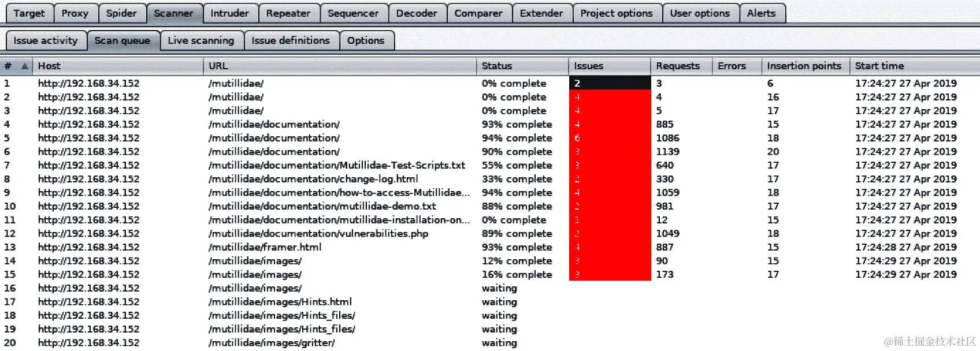Select the framer.html URL row

point(490,247)
